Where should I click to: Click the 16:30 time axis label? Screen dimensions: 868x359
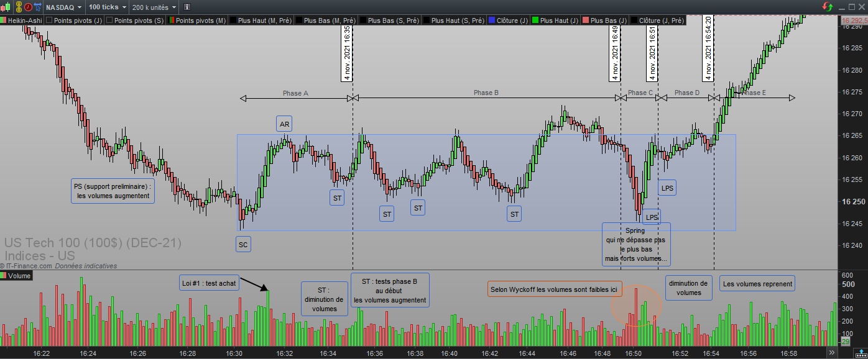click(x=234, y=353)
